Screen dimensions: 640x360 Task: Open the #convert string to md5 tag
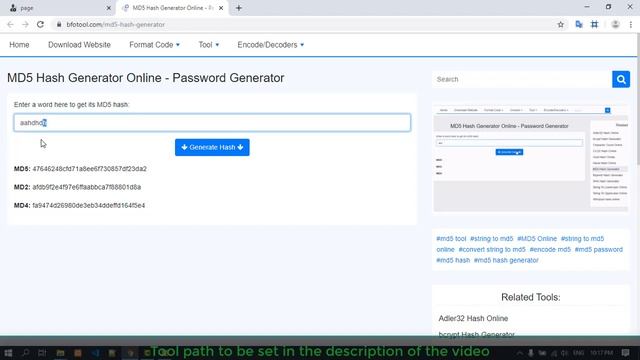pyautogui.click(x=492, y=249)
